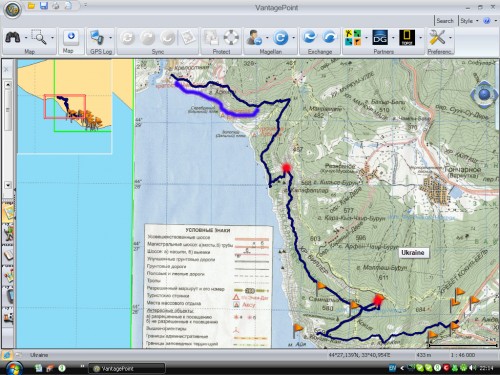Open the Preferences wrench and screwdriver icon
Screen dimensions: 500x375
(x=437, y=38)
